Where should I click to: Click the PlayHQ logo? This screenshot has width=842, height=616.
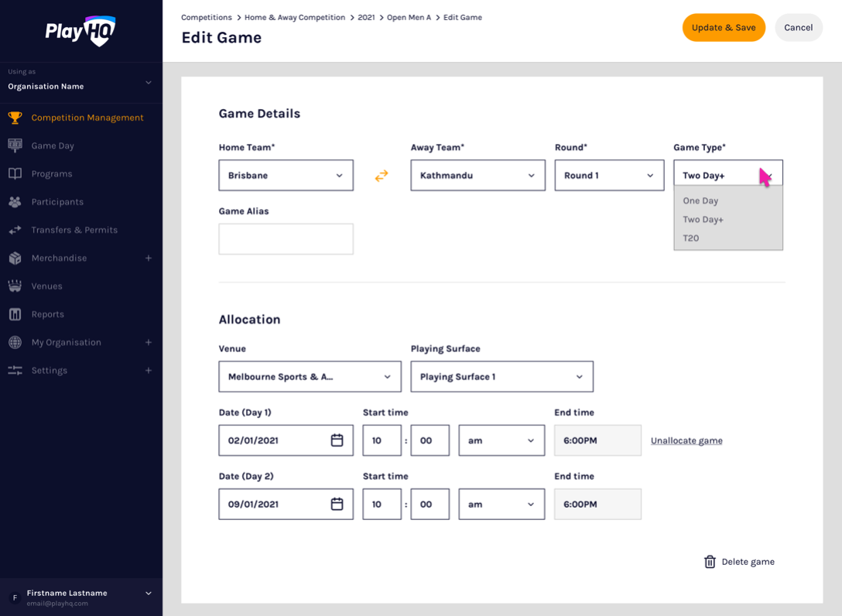tap(80, 31)
